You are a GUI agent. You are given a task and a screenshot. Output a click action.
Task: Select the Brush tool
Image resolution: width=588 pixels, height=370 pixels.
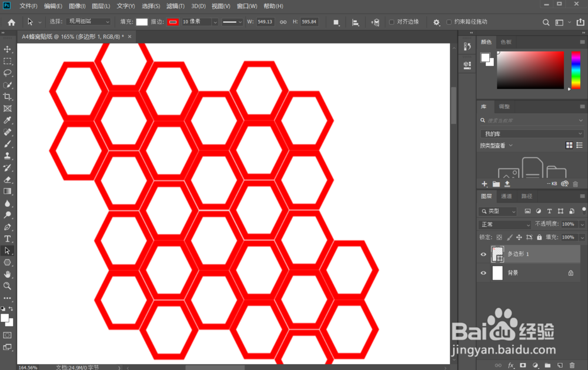pyautogui.click(x=7, y=144)
